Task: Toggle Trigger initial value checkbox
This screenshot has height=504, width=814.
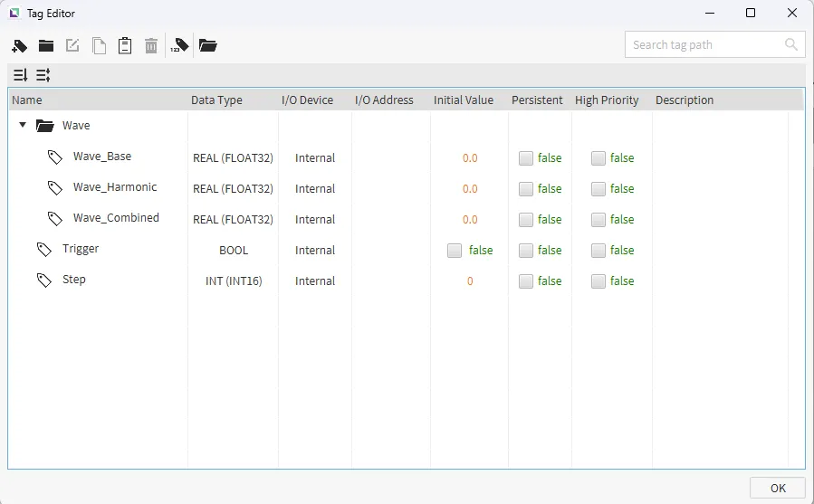Action: pos(455,251)
